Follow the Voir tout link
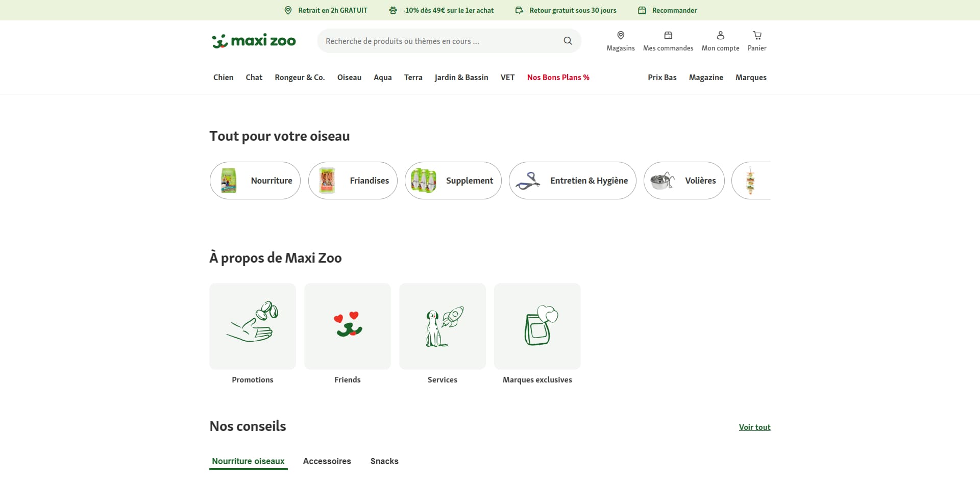The width and height of the screenshot is (980, 486). [754, 427]
